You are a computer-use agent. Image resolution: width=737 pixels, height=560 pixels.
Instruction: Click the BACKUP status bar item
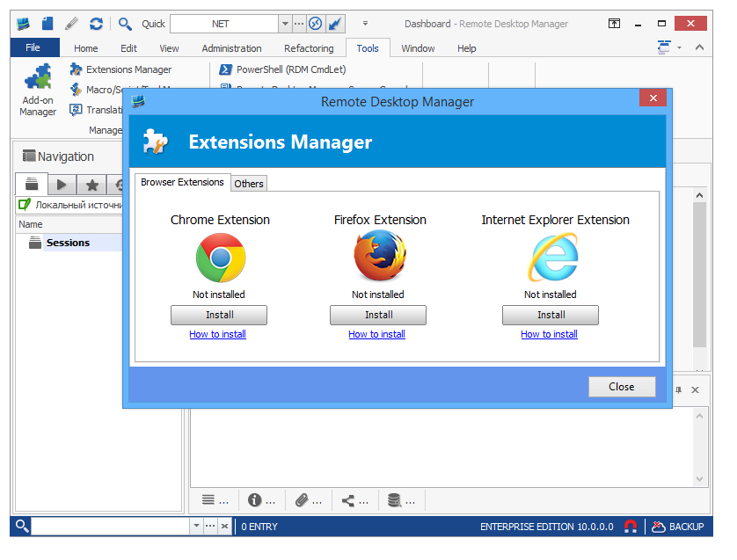point(678,527)
